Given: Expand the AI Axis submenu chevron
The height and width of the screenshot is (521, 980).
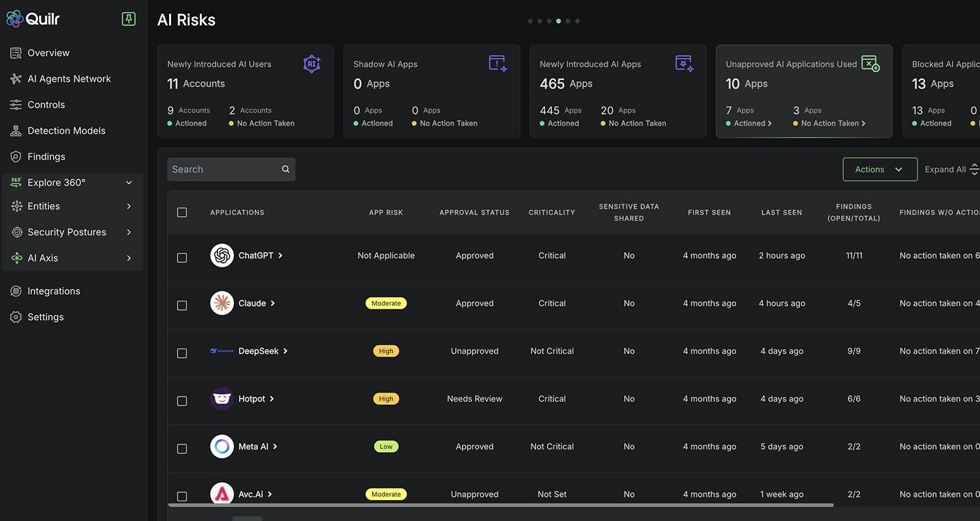Looking at the screenshot, I should coord(129,258).
